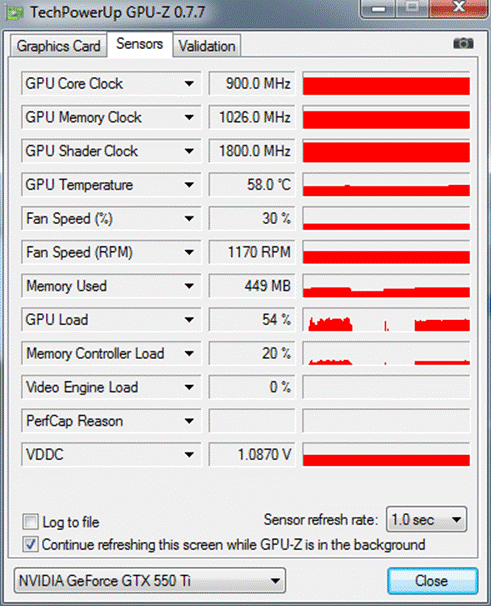The image size is (491, 606).
Task: Expand the Fan Speed (RPM) dropdown
Action: (189, 252)
